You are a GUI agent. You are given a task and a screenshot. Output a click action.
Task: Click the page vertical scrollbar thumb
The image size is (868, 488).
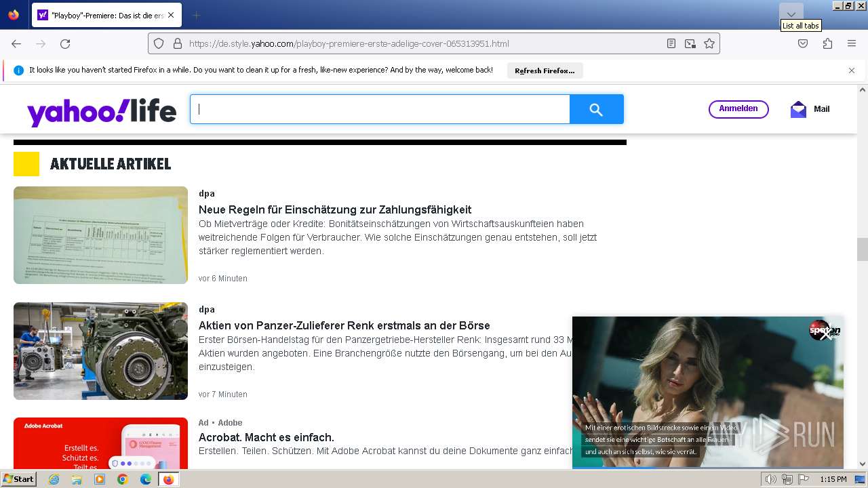click(x=863, y=249)
